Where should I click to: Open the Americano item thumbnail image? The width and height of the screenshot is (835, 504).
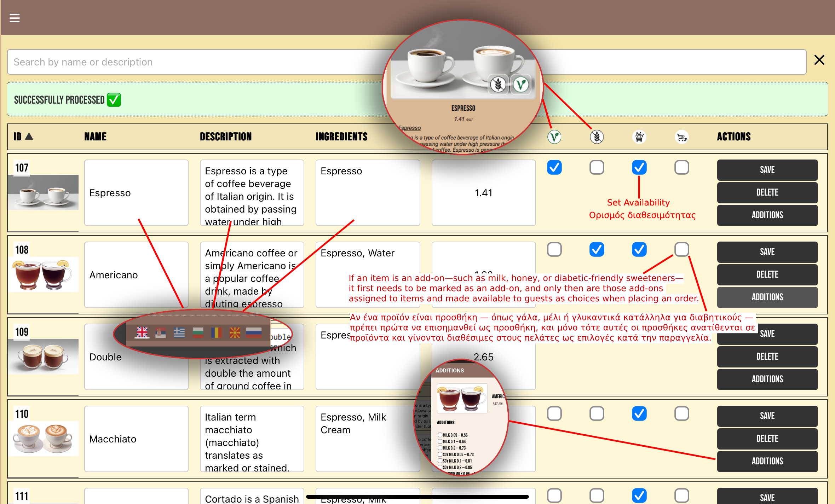click(x=43, y=274)
